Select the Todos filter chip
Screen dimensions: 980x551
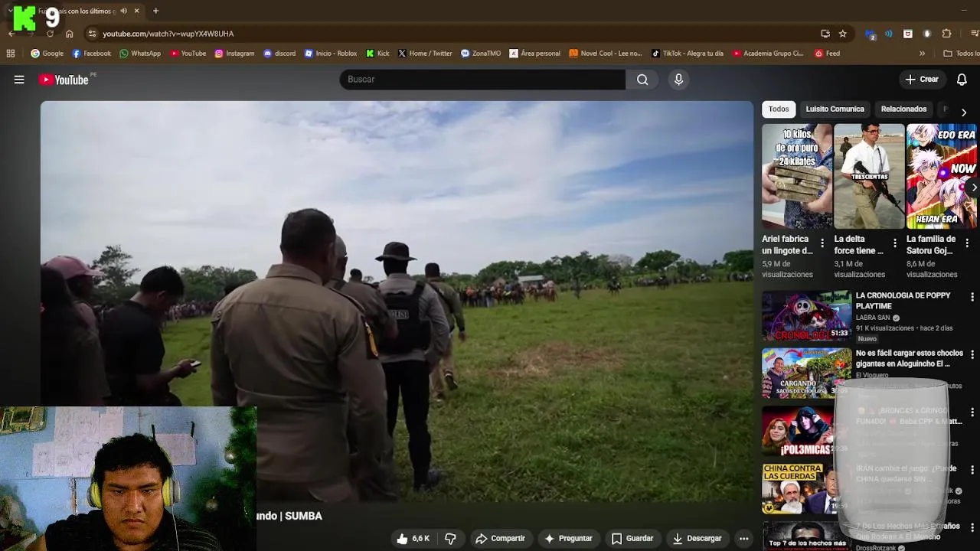click(779, 109)
